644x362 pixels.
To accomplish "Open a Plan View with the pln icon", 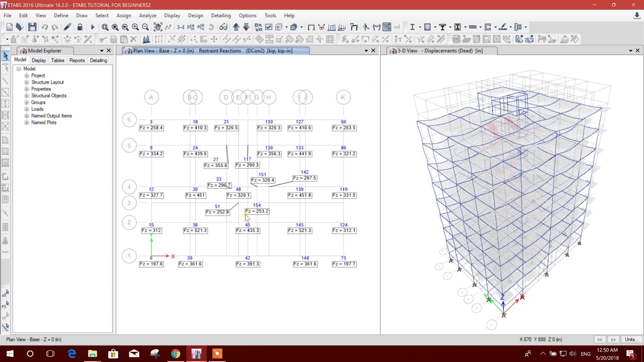I will pos(191,27).
